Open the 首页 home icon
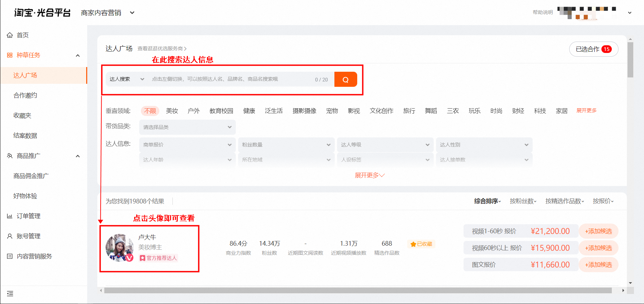This screenshot has height=304, width=644. (10, 35)
